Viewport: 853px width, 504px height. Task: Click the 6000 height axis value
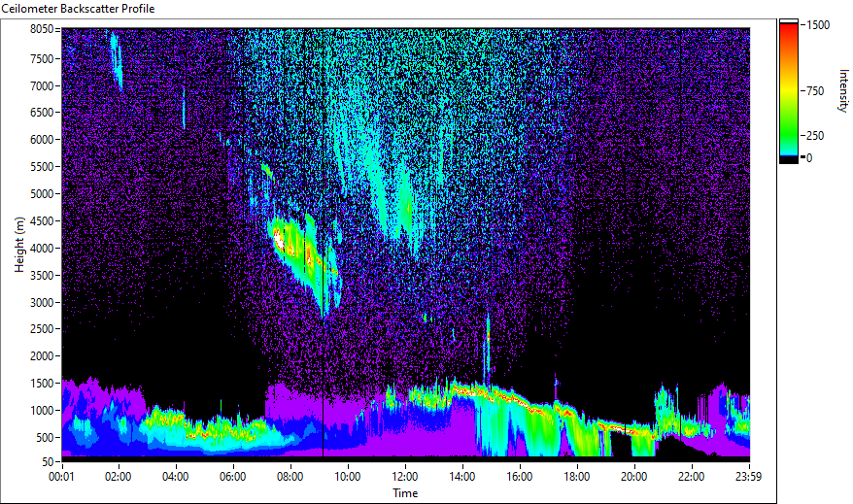[42, 140]
